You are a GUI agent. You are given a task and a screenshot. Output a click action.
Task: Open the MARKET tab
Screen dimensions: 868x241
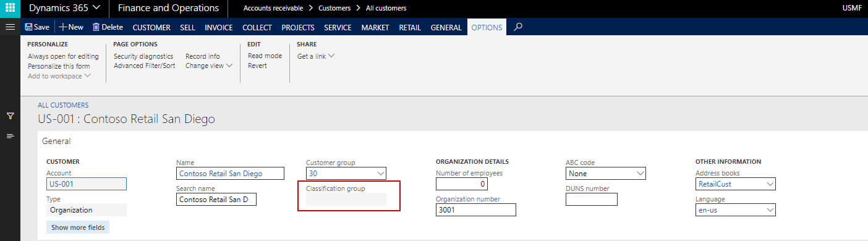pos(375,27)
